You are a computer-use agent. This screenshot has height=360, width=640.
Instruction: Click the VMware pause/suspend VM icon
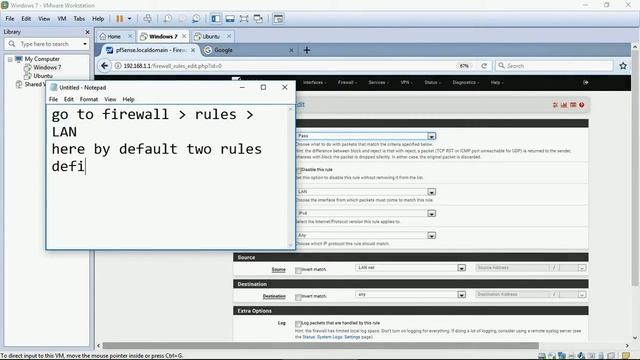click(119, 19)
